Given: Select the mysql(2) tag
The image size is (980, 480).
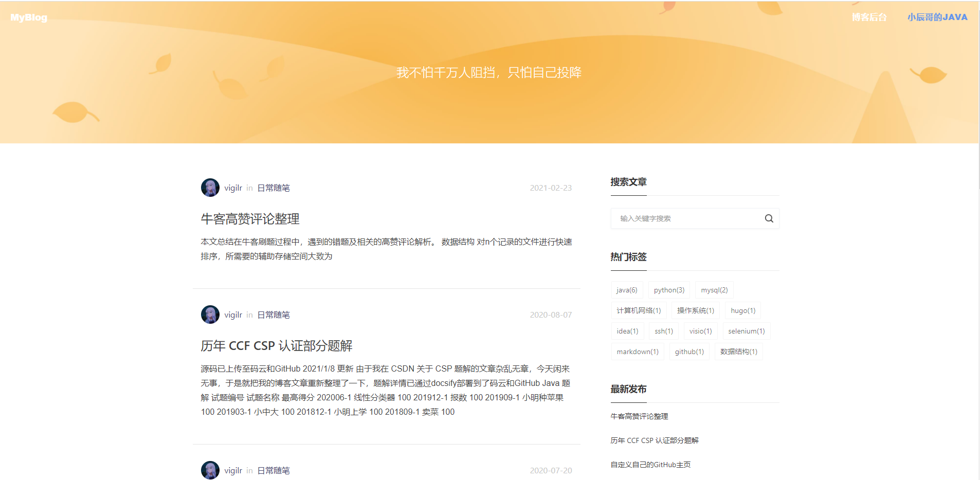Looking at the screenshot, I should pos(714,290).
